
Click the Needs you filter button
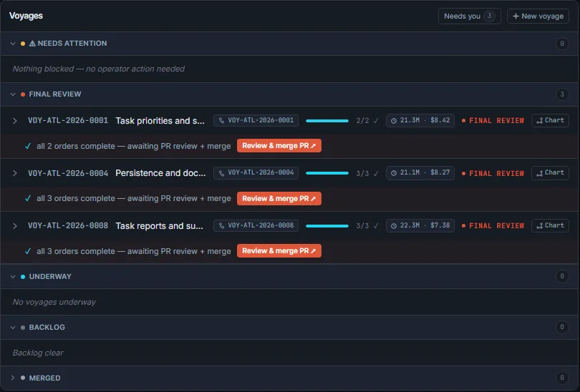470,16
